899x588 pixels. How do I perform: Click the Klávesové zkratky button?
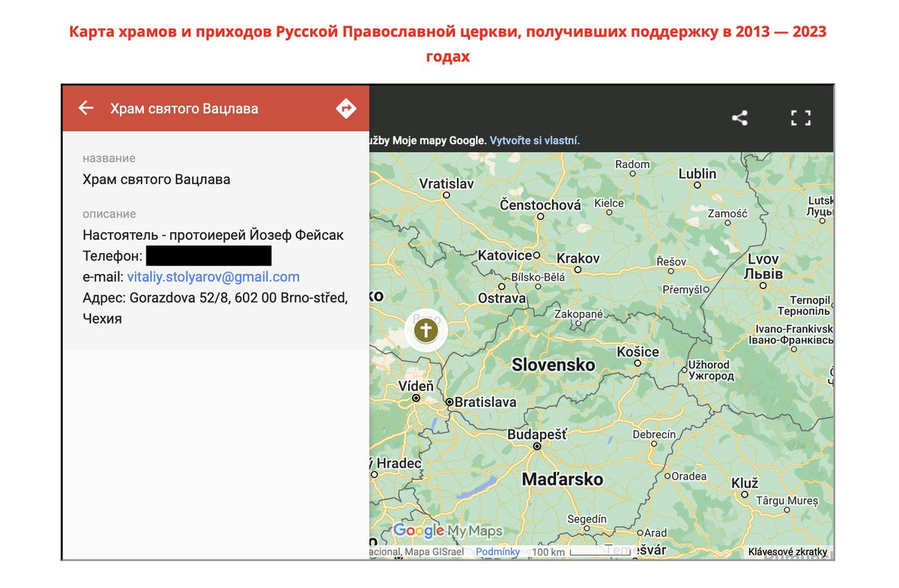787,552
